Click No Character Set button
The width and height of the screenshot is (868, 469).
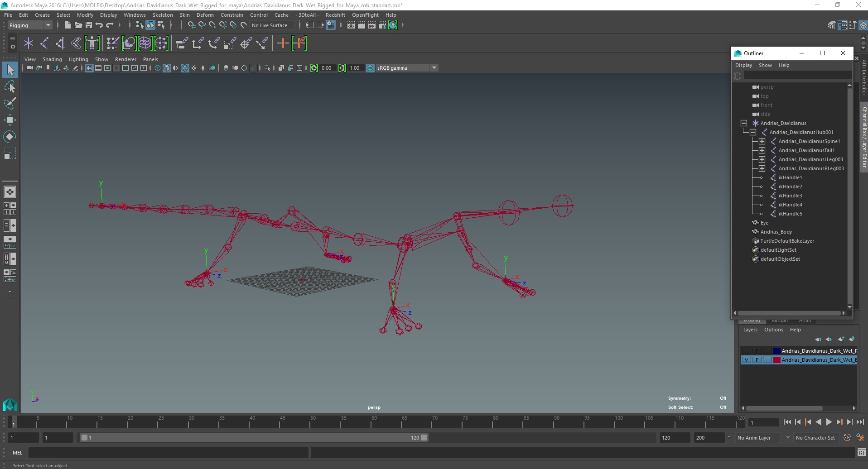coord(815,438)
